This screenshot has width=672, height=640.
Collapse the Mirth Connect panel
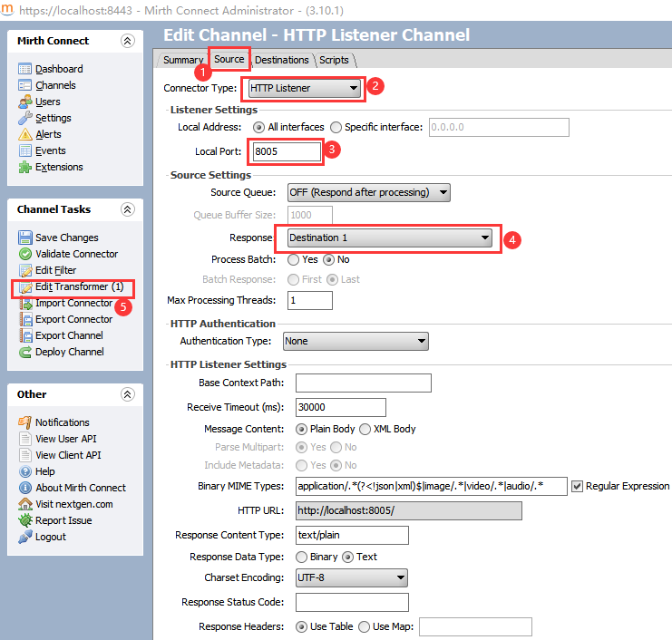127,41
